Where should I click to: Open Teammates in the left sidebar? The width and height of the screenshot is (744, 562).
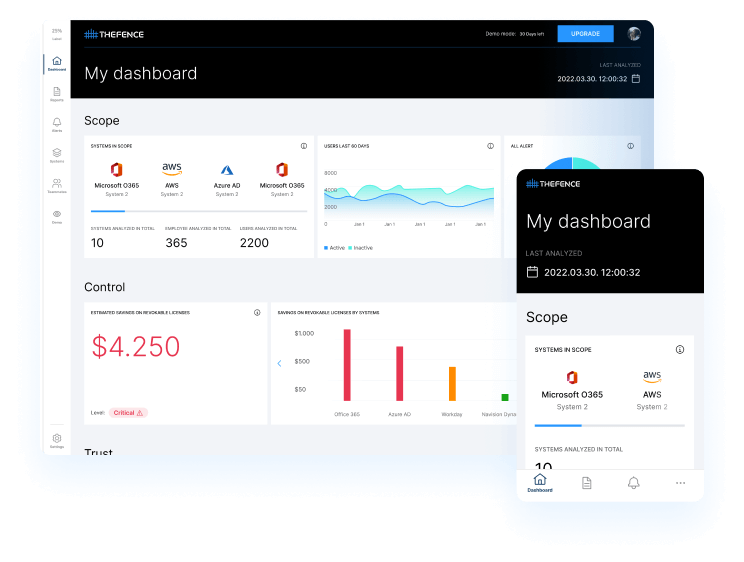[x=57, y=186]
